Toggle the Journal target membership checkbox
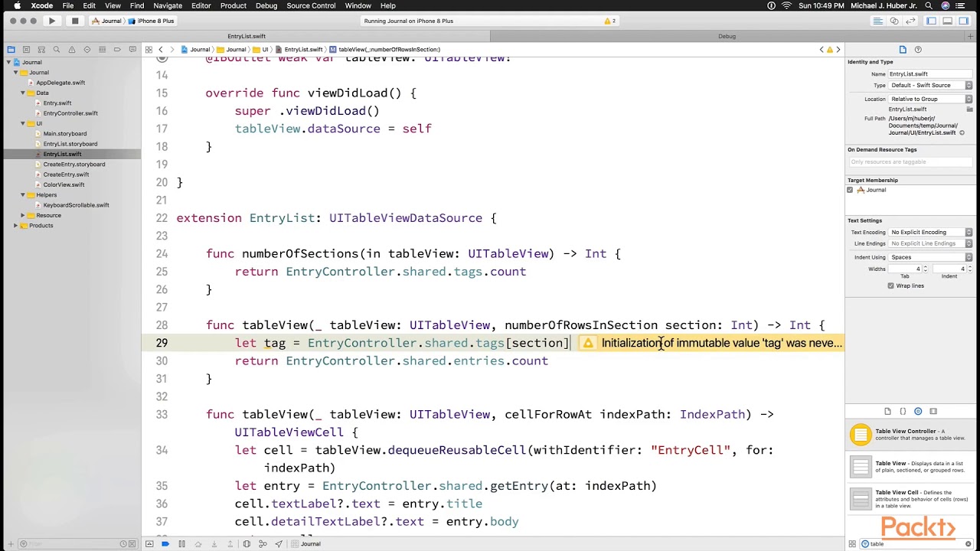This screenshot has height=551, width=980. [x=850, y=190]
